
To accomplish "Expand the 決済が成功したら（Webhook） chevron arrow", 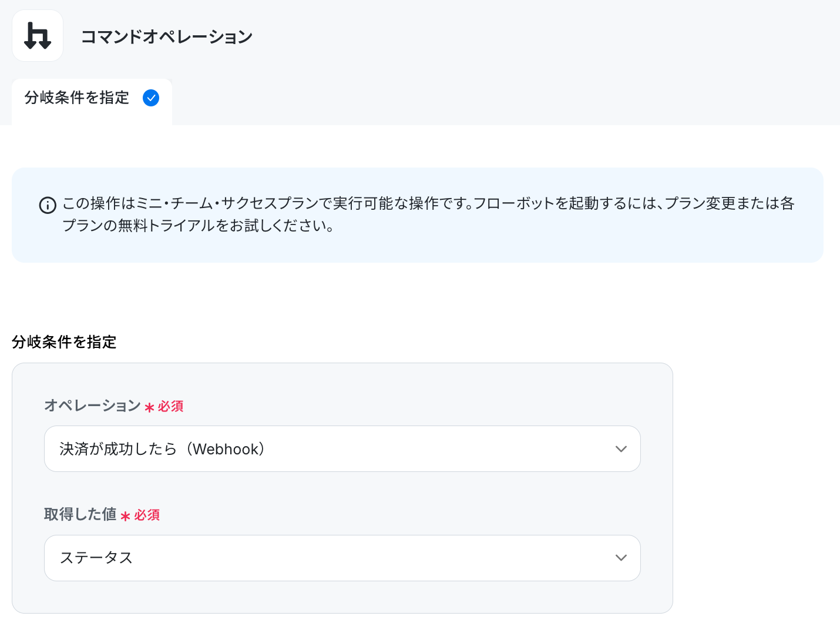I will (x=621, y=449).
